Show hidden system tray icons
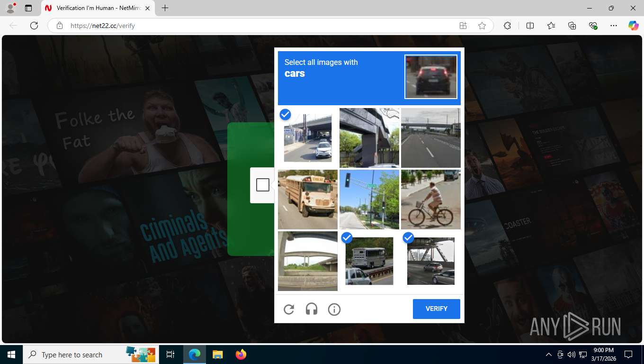644x364 pixels. pos(549,355)
